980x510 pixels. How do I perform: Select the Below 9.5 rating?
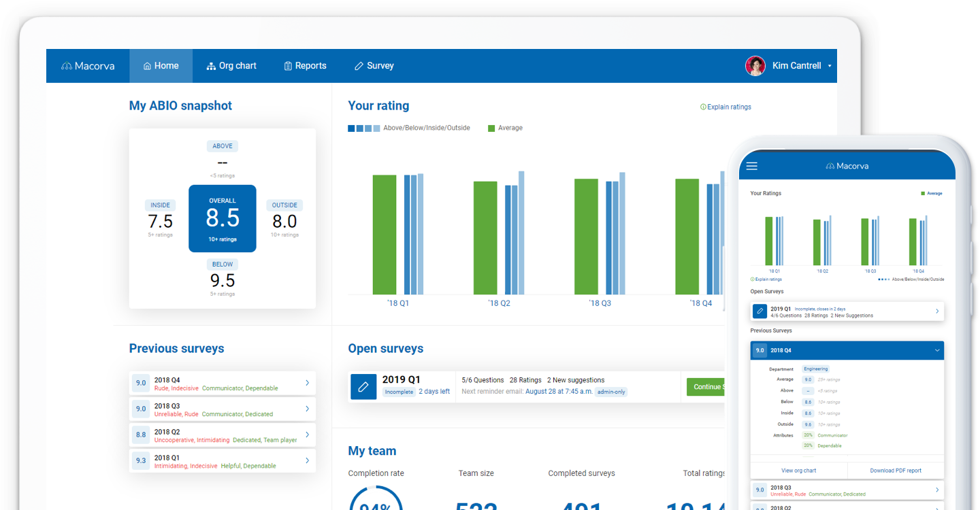pos(223,277)
